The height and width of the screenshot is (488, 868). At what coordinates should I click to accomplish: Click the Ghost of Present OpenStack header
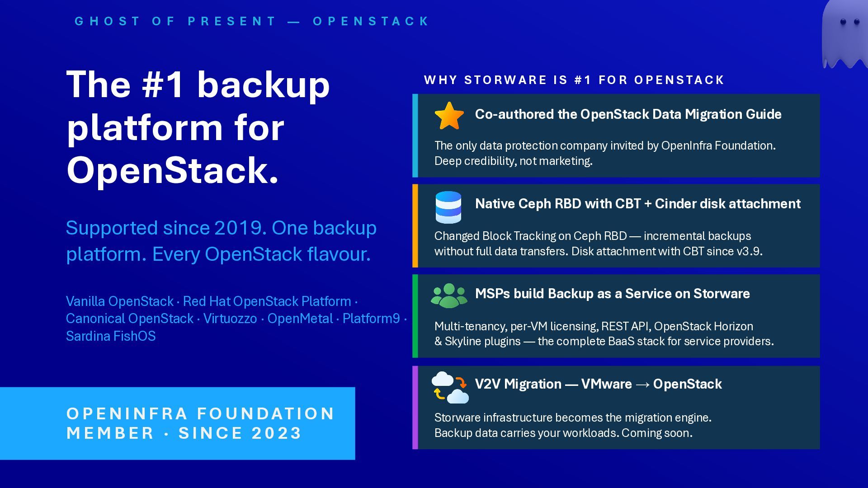[x=252, y=21]
